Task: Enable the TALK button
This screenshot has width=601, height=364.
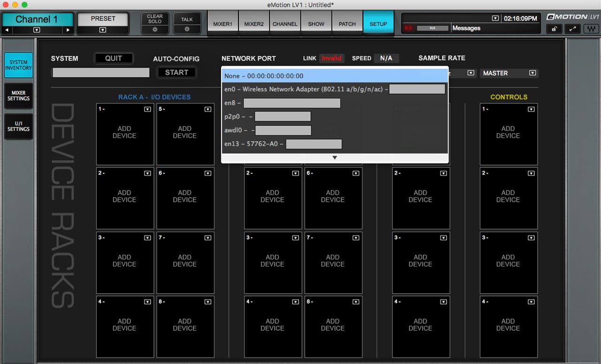Action: click(x=187, y=19)
